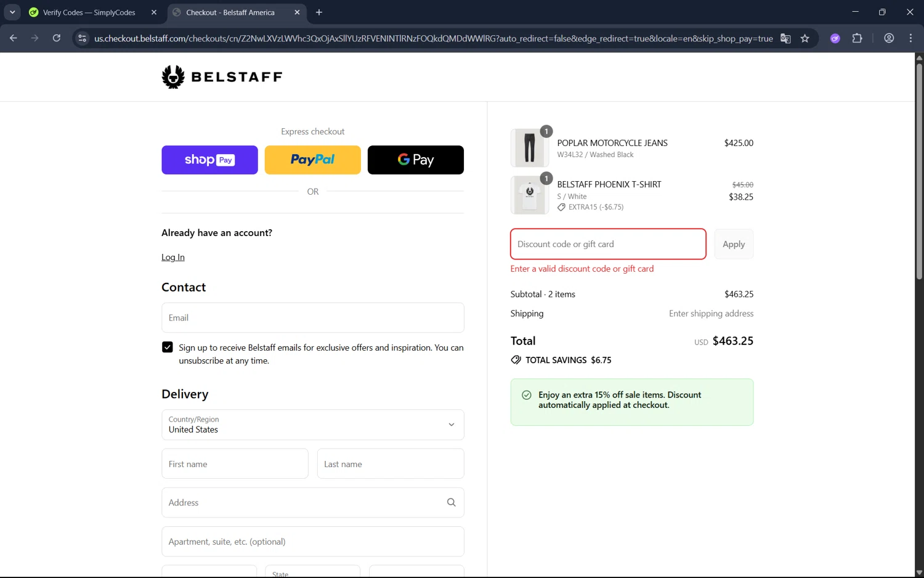The image size is (924, 578).
Task: Open the Chrome profile icon
Action: [889, 38]
